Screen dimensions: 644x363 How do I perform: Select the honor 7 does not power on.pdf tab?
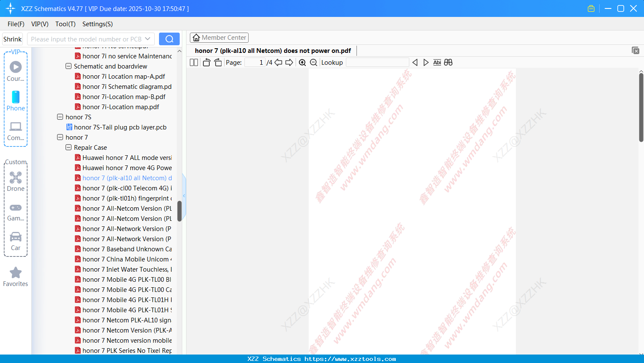pos(273,51)
